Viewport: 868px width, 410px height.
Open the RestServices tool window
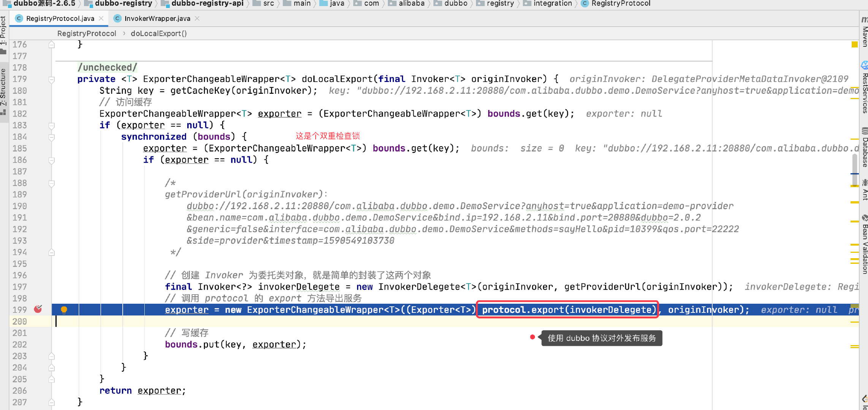click(864, 88)
